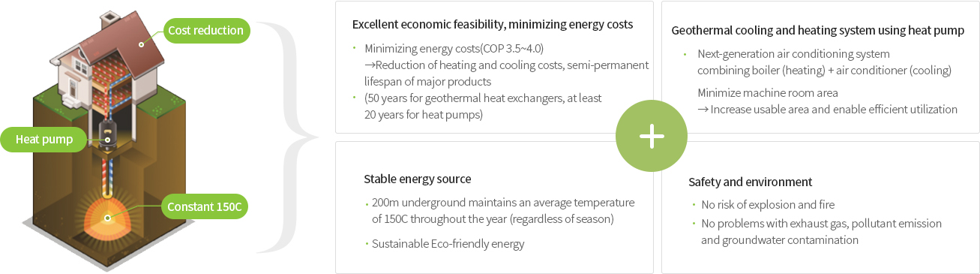Click the green plus circle icon
The width and height of the screenshot is (980, 274).
651,137
